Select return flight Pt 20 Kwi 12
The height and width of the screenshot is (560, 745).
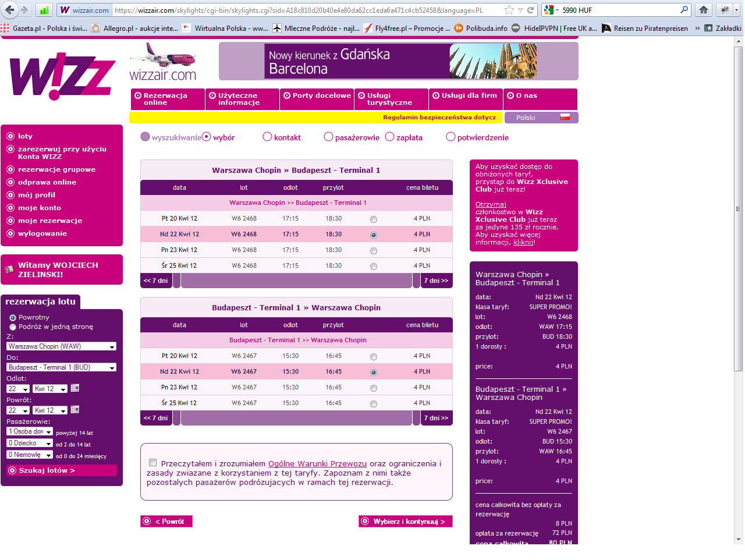pyautogui.click(x=374, y=357)
